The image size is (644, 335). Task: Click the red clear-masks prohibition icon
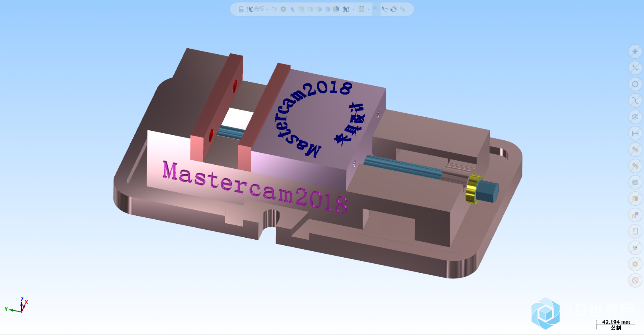[635, 280]
